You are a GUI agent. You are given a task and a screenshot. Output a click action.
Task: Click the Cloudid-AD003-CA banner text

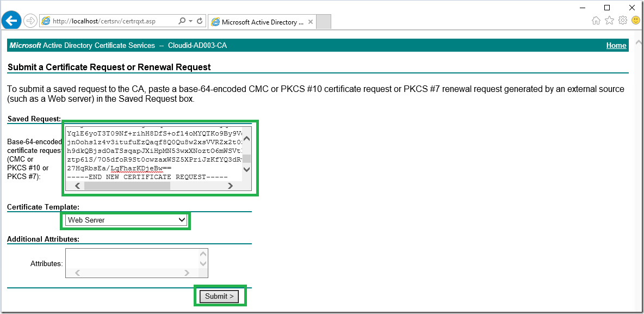(x=197, y=46)
